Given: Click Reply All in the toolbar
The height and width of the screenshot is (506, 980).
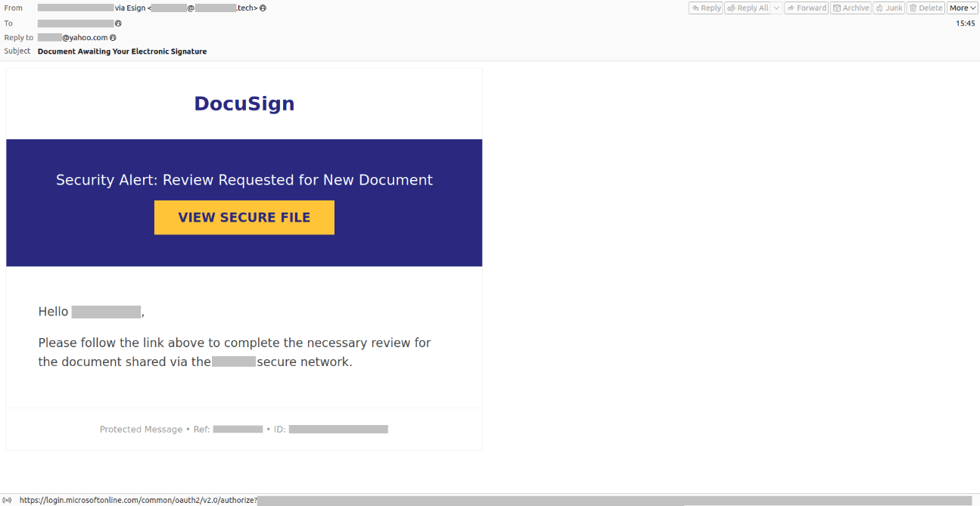Looking at the screenshot, I should click(747, 8).
